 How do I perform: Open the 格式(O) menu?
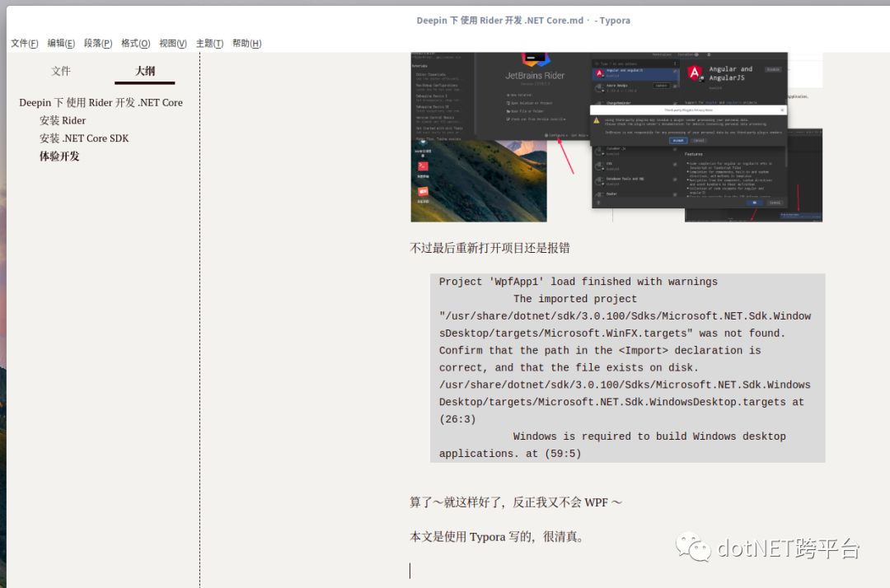pos(135,43)
